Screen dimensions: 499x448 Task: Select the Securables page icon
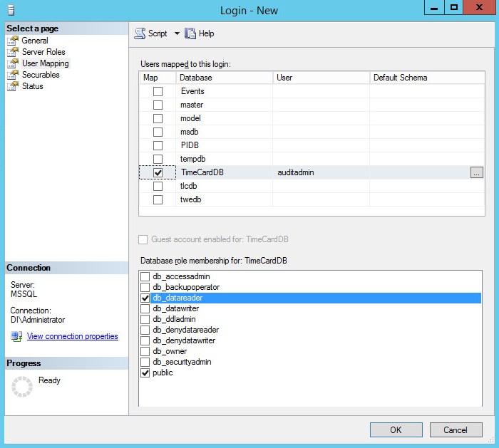point(12,75)
